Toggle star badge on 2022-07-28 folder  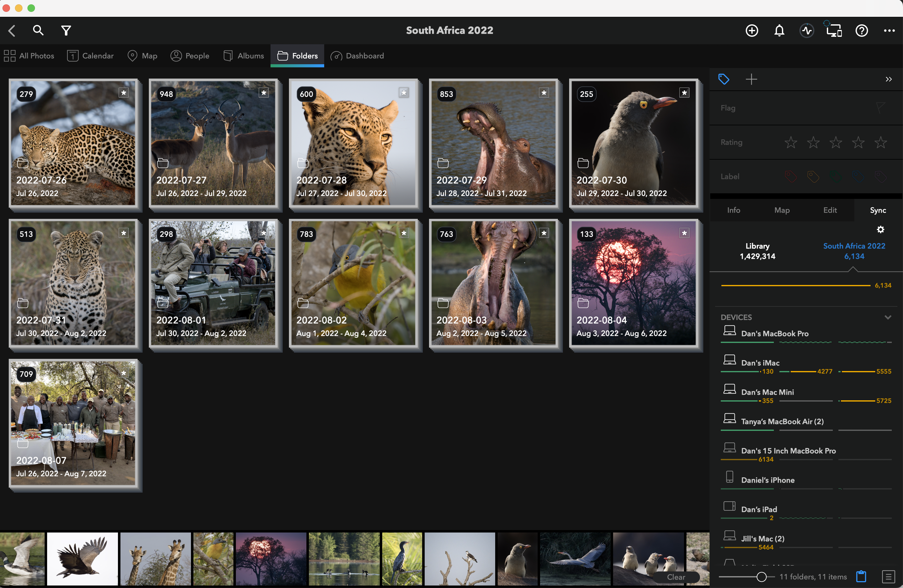coord(404,93)
